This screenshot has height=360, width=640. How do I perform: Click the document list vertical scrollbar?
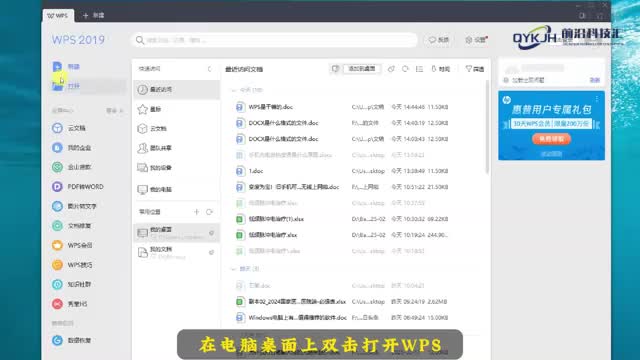(487, 127)
